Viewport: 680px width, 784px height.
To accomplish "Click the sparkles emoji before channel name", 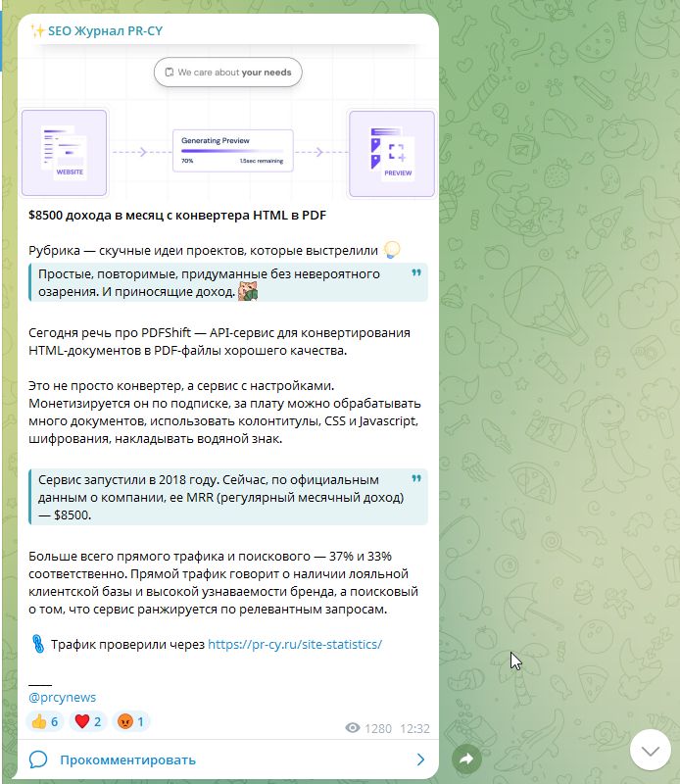I will tap(37, 31).
